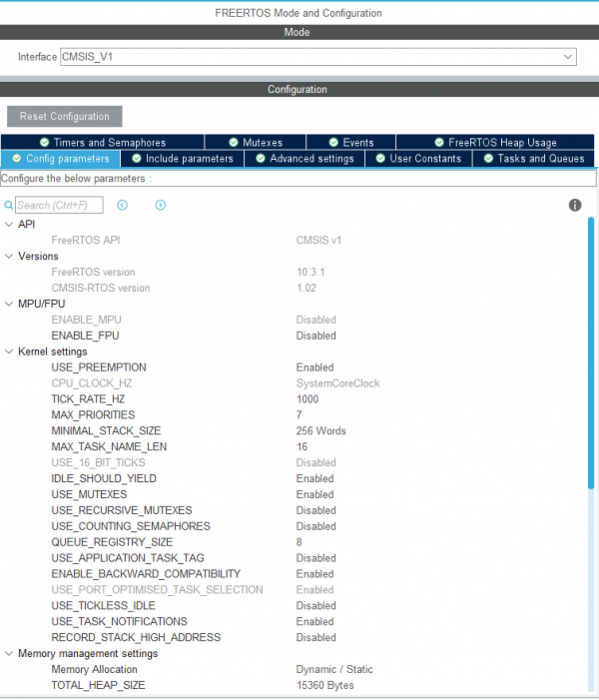Select USE_COUNTING_SEMAPHORES Disabled value
This screenshot has height=700, width=599.
click(x=316, y=526)
